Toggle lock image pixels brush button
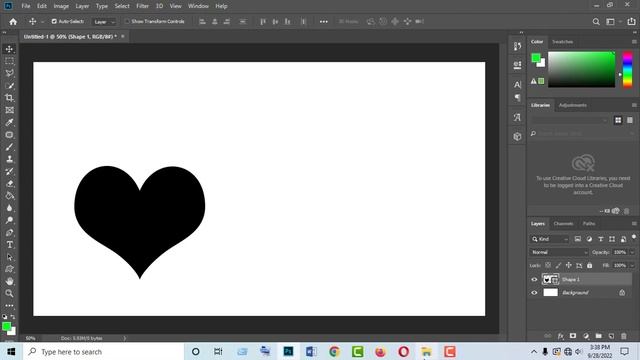 (558, 265)
